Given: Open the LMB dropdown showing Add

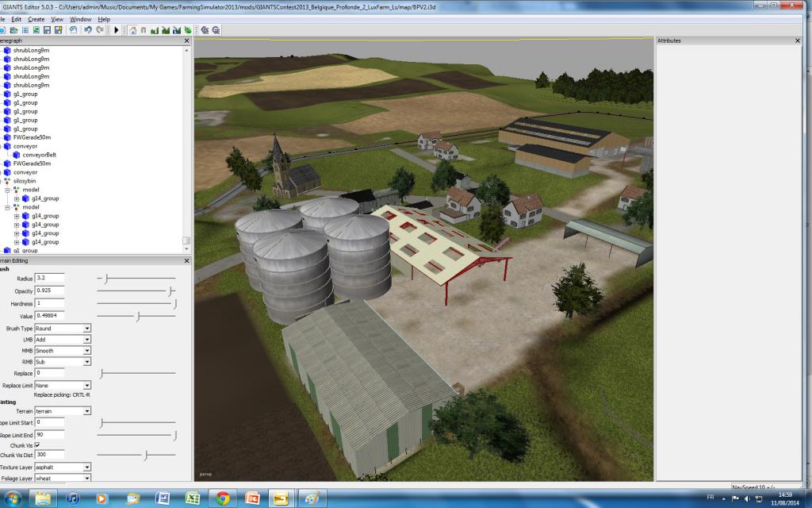Looking at the screenshot, I should coord(63,340).
